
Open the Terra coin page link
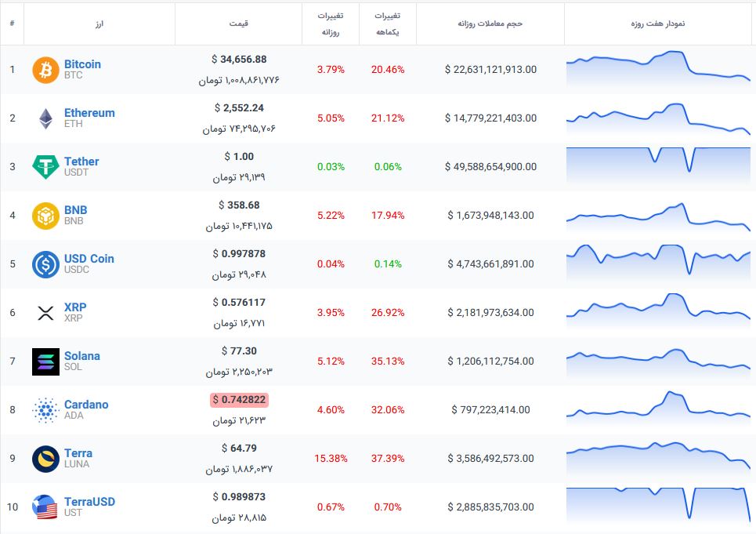(78, 453)
